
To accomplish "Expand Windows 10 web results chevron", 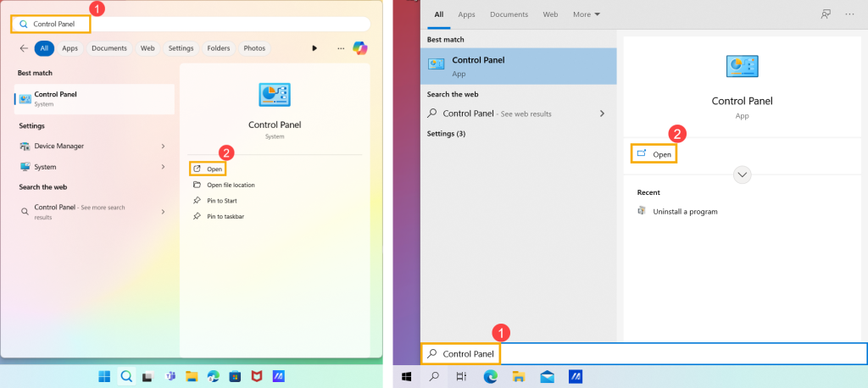I will (x=603, y=114).
